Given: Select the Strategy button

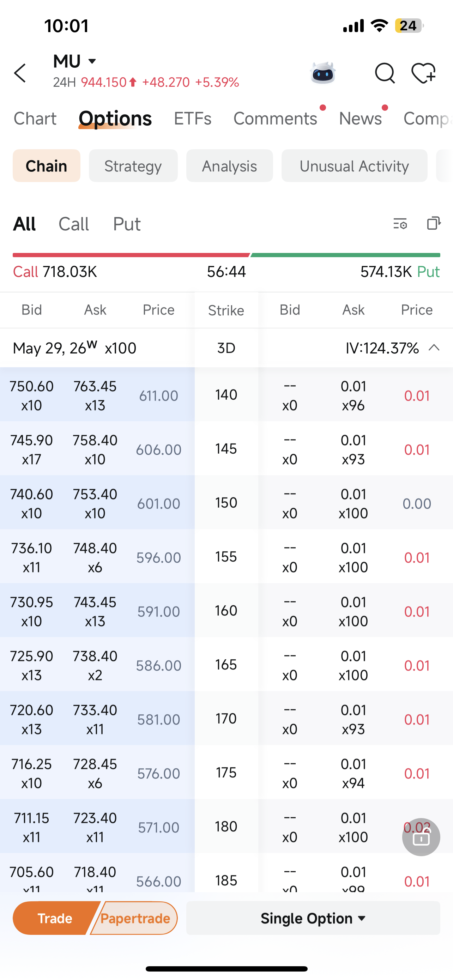Looking at the screenshot, I should click(133, 166).
